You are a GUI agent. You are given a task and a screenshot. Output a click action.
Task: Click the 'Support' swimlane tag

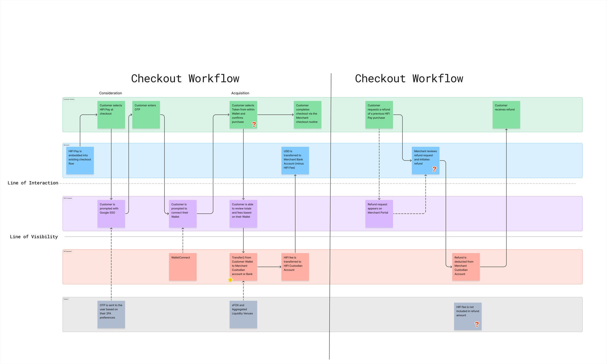[x=66, y=299]
